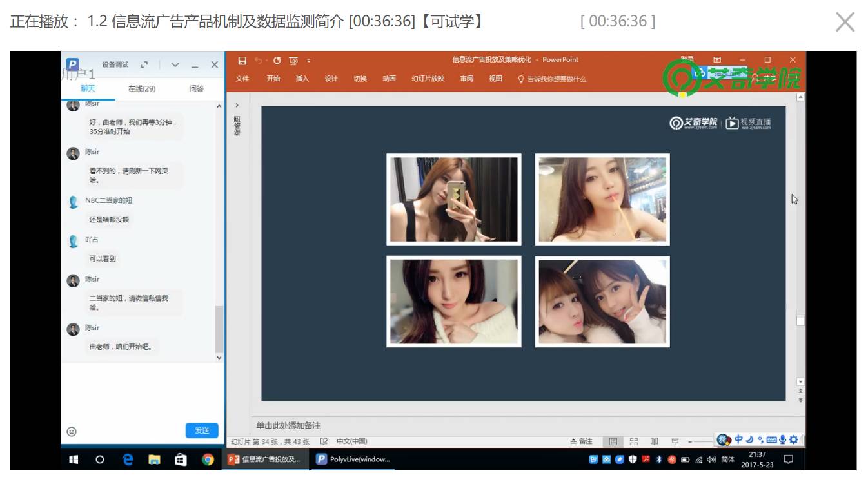
Task: Expand the collapsed slide thumbnail pane chevron
Action: [x=237, y=105]
